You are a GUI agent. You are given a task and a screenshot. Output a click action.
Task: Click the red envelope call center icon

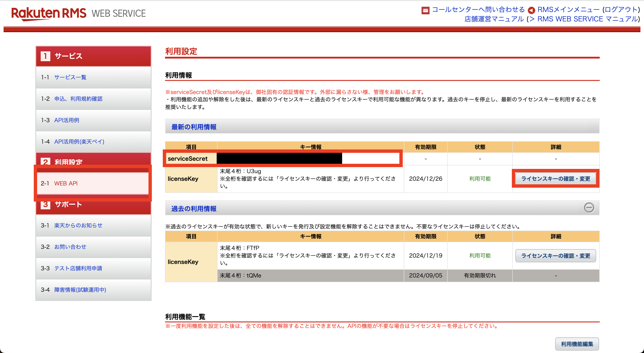point(425,10)
